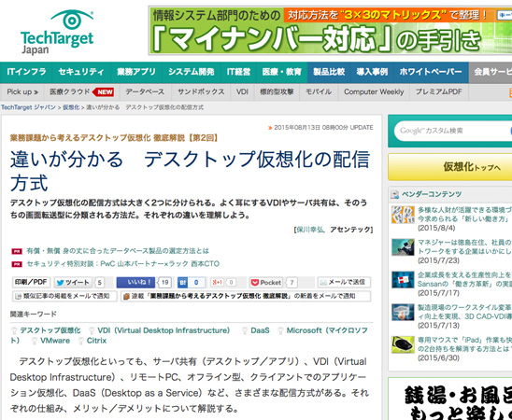Open the マネジャーは徳島在住 article link
Viewport: 512px width, 420px height.
tap(464, 246)
